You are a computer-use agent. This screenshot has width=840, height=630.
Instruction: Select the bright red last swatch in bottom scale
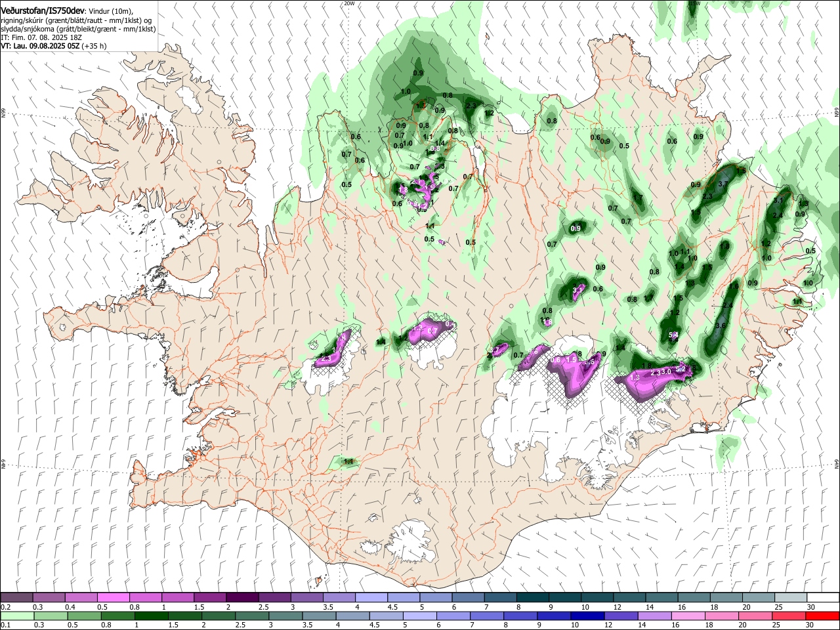[824, 616]
